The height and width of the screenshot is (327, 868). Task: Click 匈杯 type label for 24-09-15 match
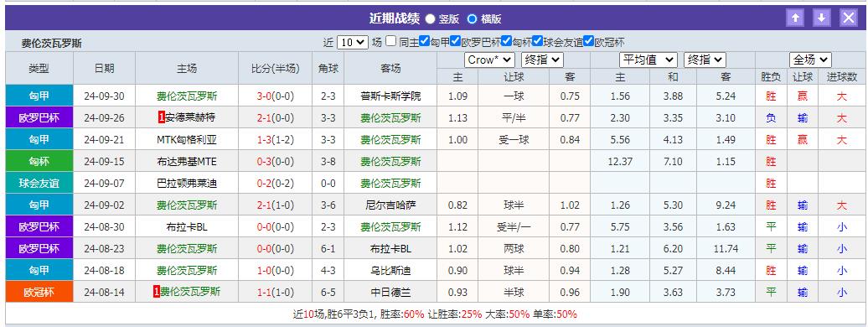click(39, 161)
